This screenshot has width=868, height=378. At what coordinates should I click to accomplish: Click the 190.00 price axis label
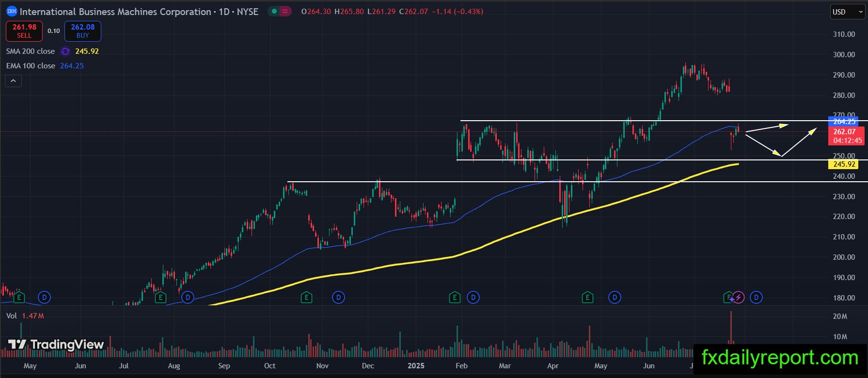pyautogui.click(x=844, y=278)
